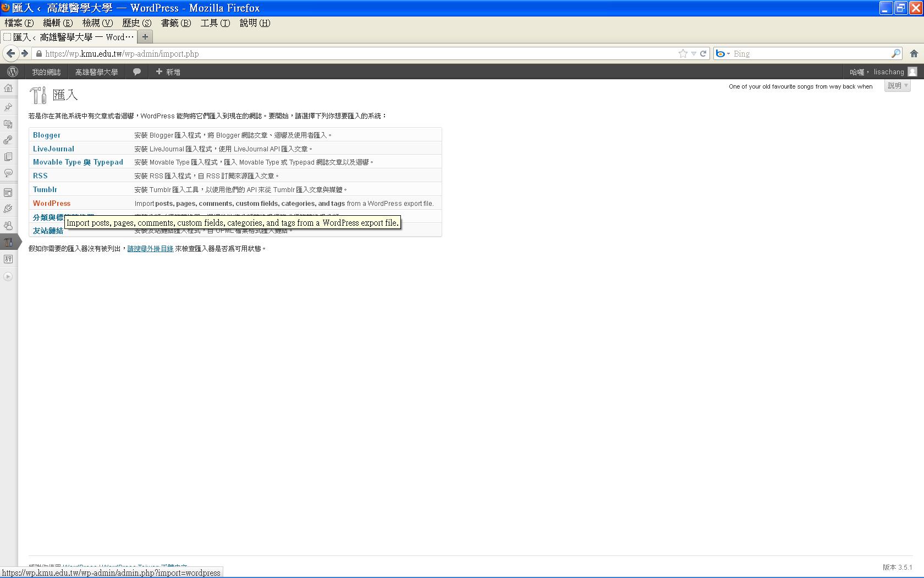Image resolution: width=924 pixels, height=578 pixels.
Task: Open the Settings sliders icon in sidebar
Action: (8, 259)
